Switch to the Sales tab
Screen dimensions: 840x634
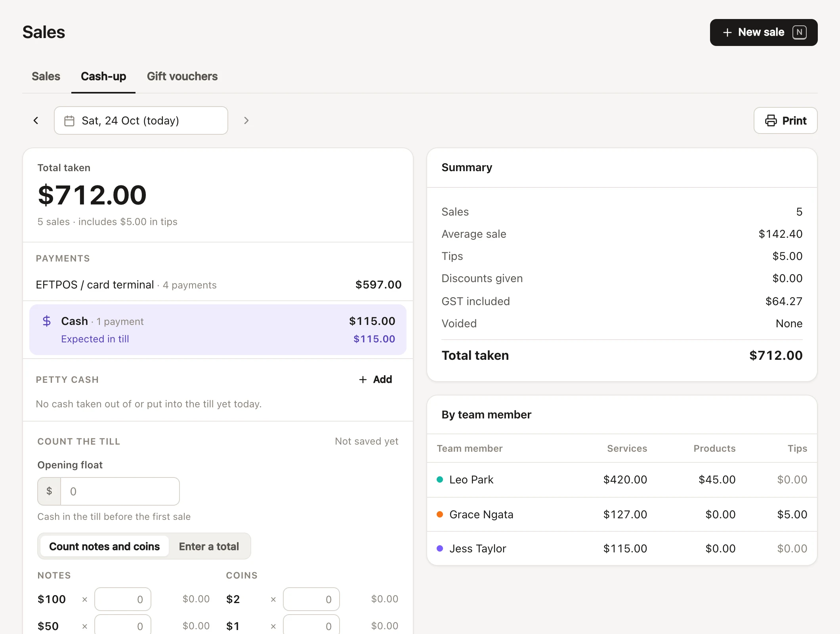(46, 76)
